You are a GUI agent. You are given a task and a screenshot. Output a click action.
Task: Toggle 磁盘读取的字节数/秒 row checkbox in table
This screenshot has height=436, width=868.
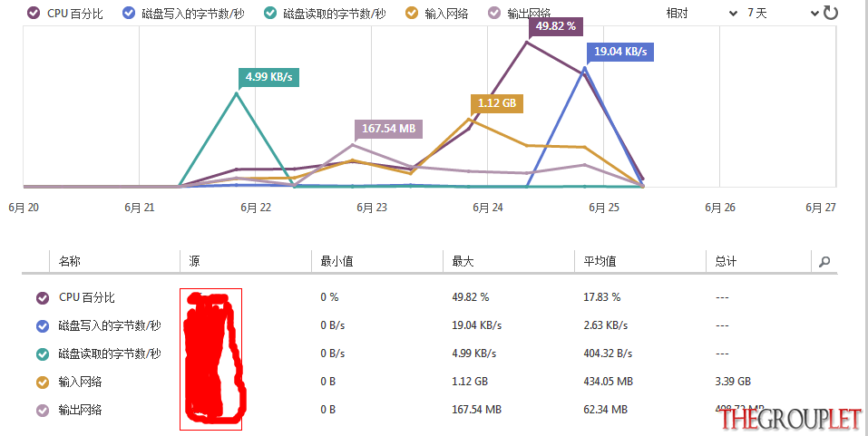point(43,354)
